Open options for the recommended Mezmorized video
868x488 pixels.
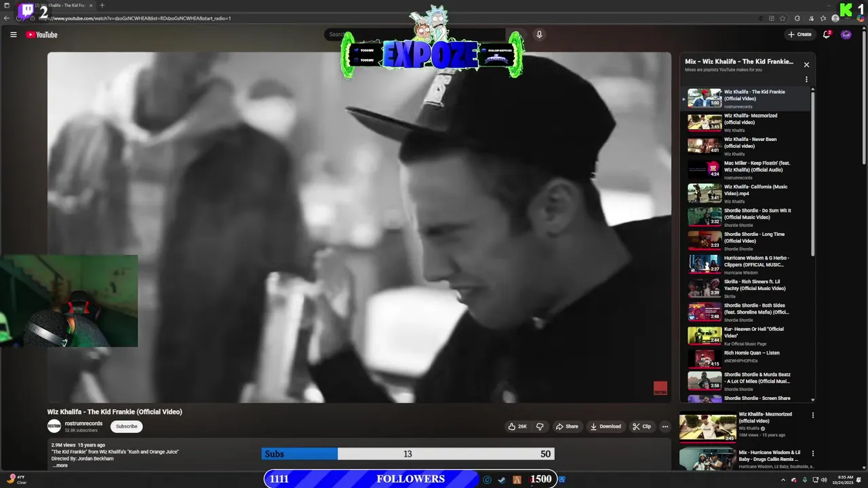tap(812, 415)
